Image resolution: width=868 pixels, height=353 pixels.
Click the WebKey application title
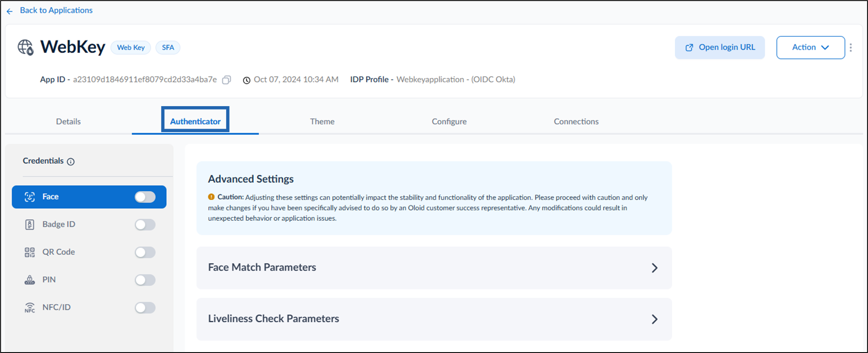pyautogui.click(x=73, y=47)
